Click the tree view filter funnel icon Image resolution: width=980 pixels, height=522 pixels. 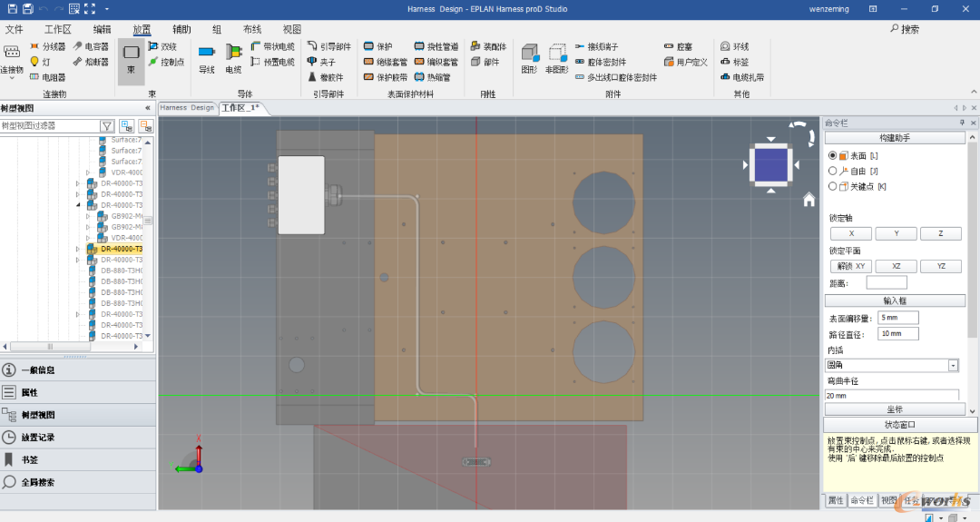[x=107, y=125]
